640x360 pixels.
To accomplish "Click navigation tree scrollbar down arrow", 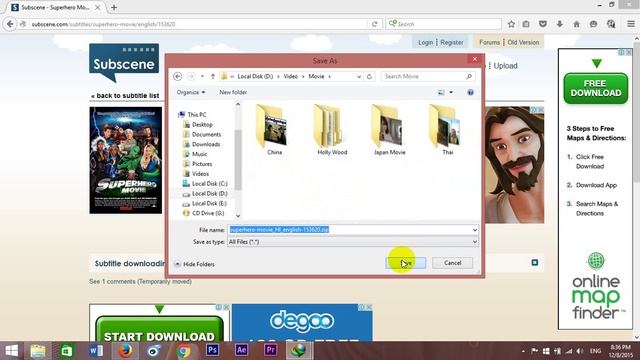I will 238,216.
